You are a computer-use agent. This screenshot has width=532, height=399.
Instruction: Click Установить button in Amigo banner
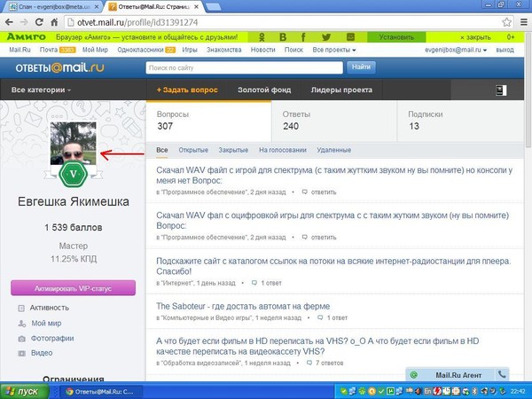click(396, 37)
